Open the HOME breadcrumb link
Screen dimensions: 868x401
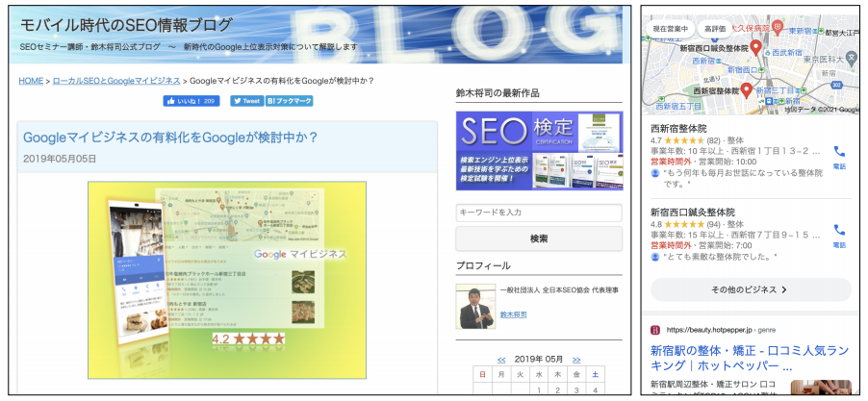click(31, 81)
